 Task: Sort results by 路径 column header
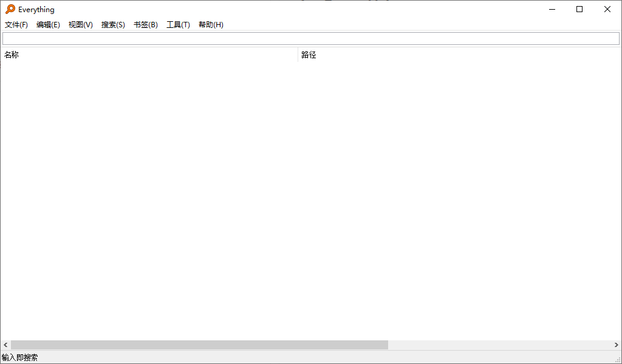pyautogui.click(x=459, y=55)
